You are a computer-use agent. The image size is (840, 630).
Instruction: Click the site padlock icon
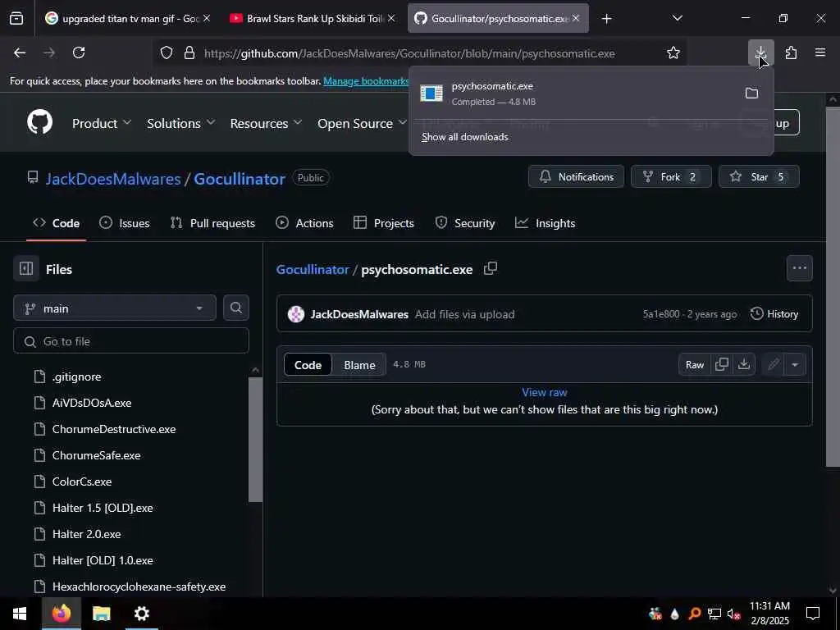click(x=189, y=53)
